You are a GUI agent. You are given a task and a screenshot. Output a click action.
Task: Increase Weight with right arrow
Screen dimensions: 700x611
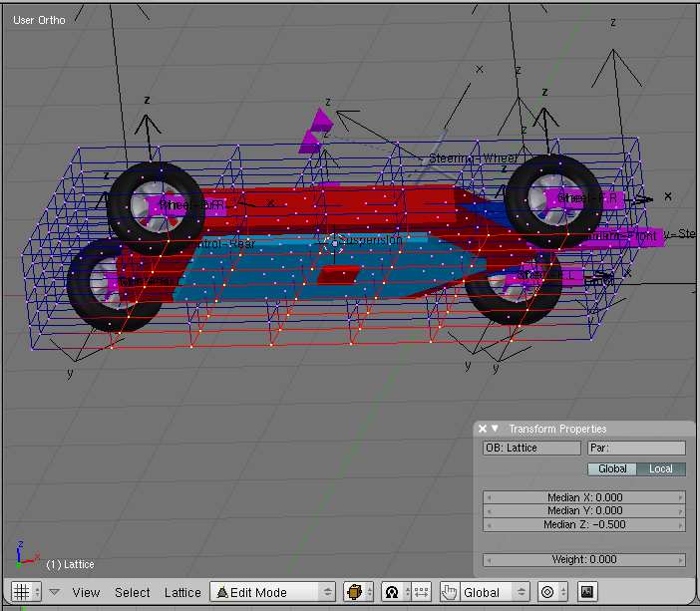[680, 560]
